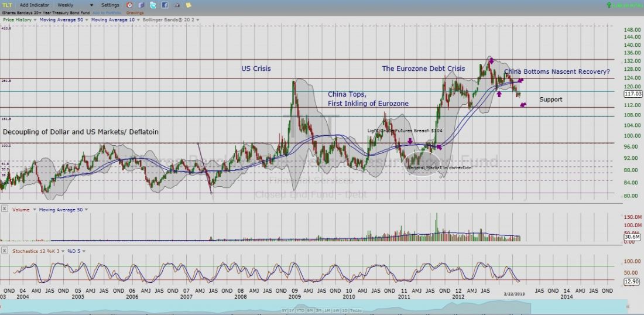Click the camera snapshot icon
Viewport: 644px width, 315px height.
(177, 5)
